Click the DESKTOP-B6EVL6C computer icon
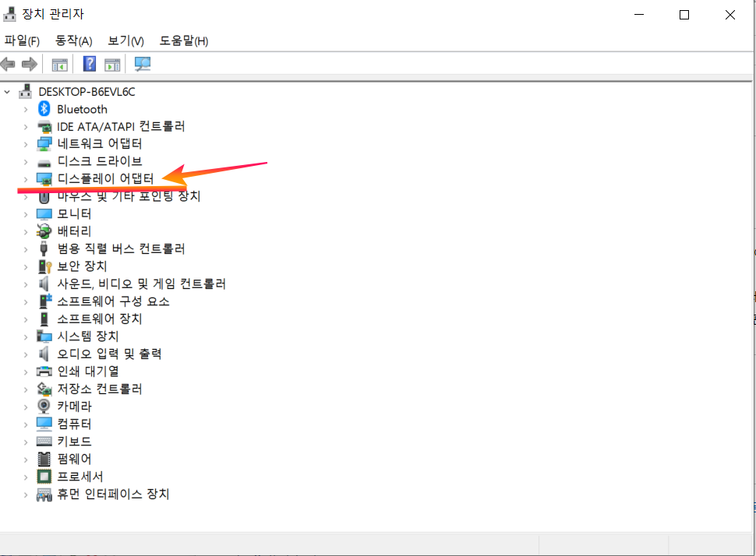The width and height of the screenshot is (756, 556). click(x=26, y=91)
